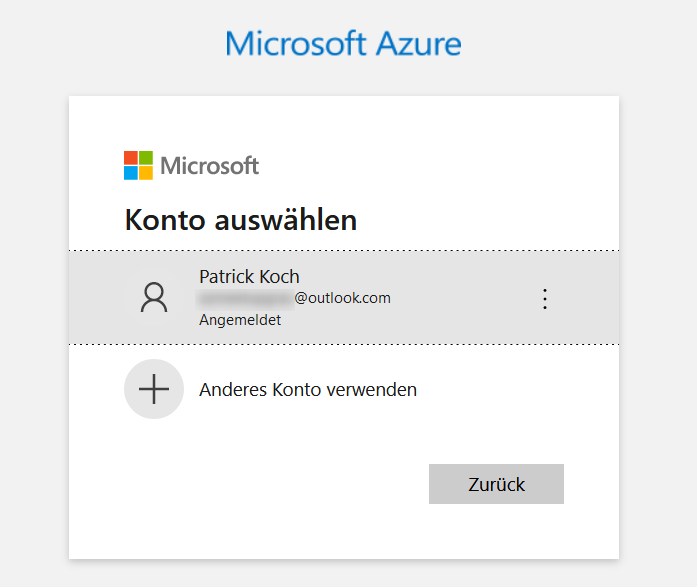Screen dimensions: 697x587
Task: Click the green square of Microsoft logo
Action: 146,158
